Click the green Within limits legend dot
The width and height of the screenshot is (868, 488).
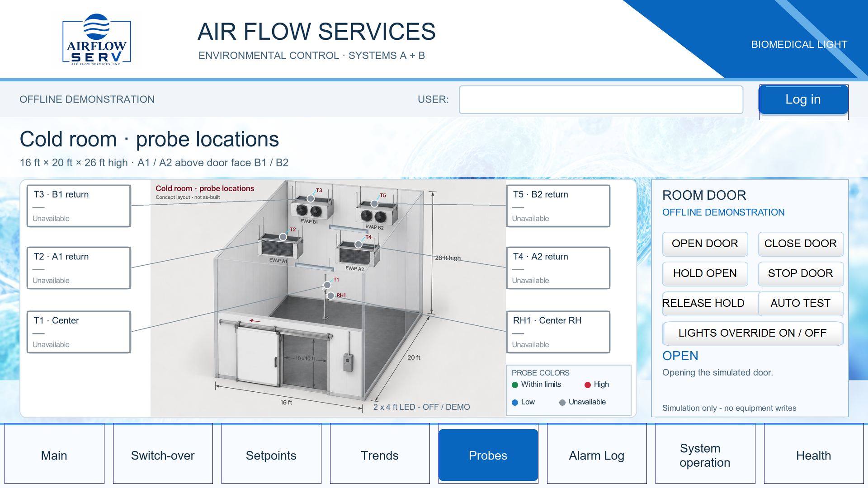pos(515,385)
